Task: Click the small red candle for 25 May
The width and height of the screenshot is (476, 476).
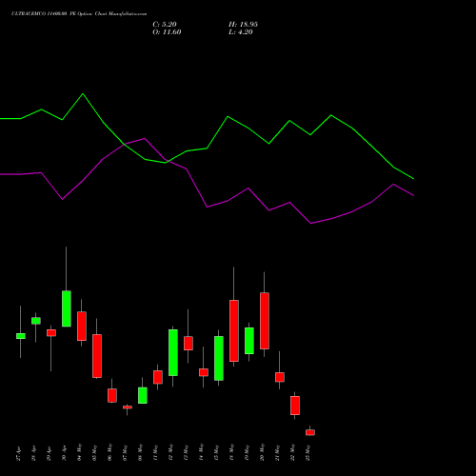Action: tap(310, 432)
